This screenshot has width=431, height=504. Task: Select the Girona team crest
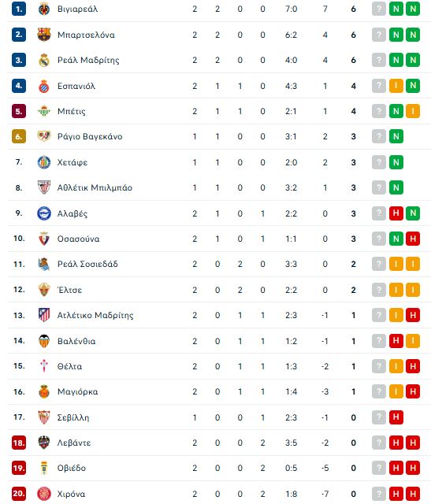[44, 494]
